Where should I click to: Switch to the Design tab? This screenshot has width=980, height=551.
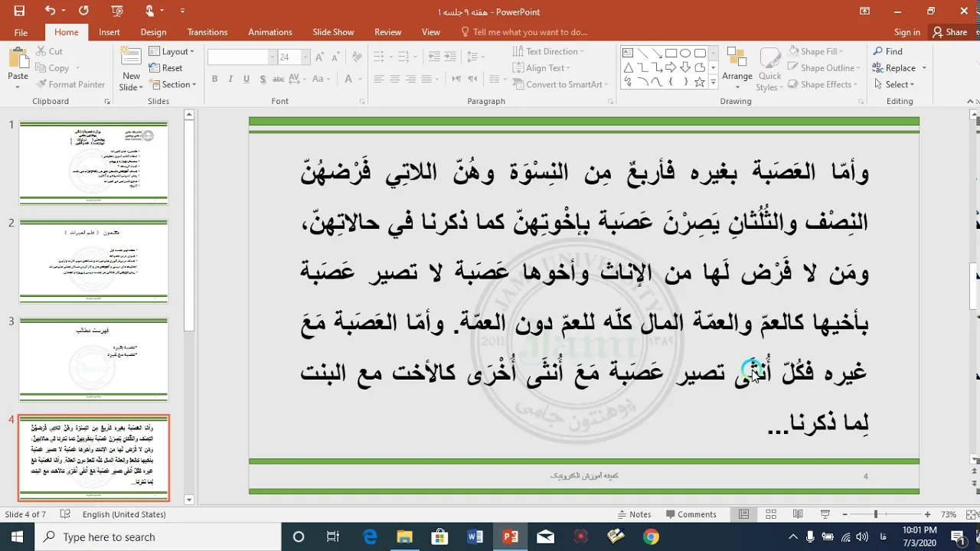(x=153, y=32)
